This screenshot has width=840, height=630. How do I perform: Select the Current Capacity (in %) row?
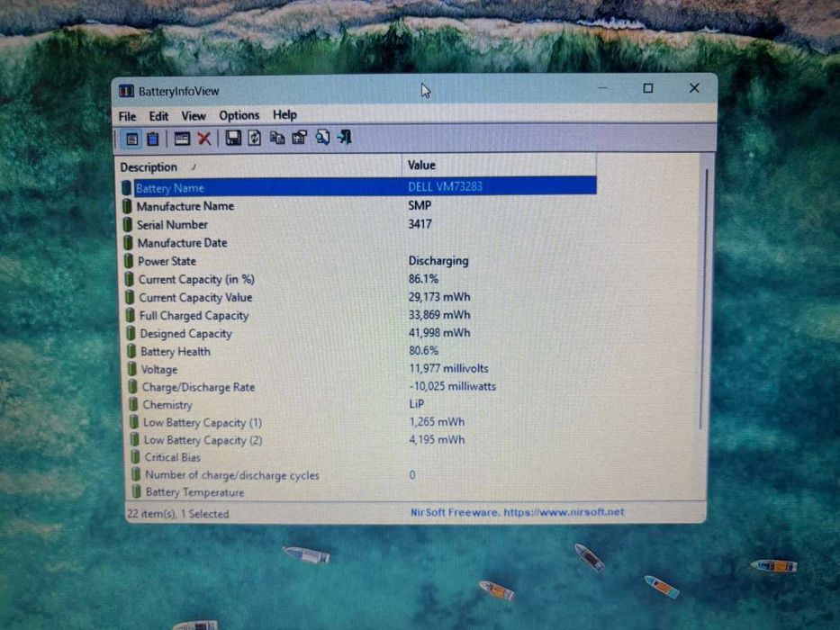[360, 279]
